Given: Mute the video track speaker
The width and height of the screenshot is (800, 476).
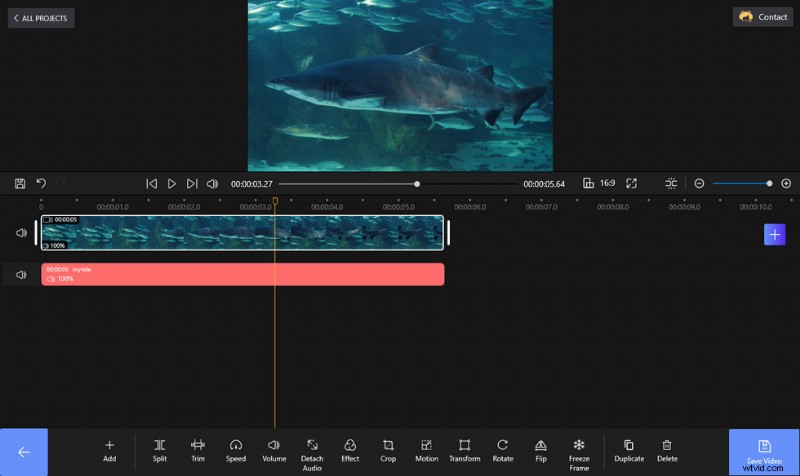Looking at the screenshot, I should (21, 233).
